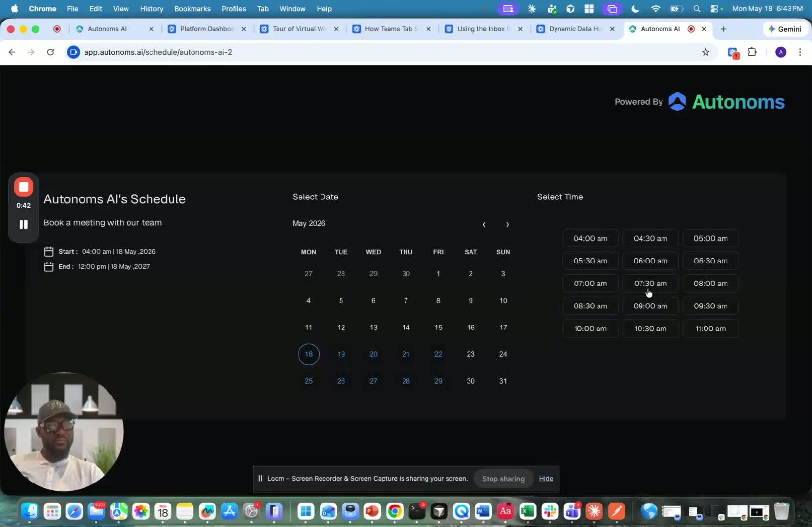Click the Hide link in sharing bar

[x=546, y=479]
